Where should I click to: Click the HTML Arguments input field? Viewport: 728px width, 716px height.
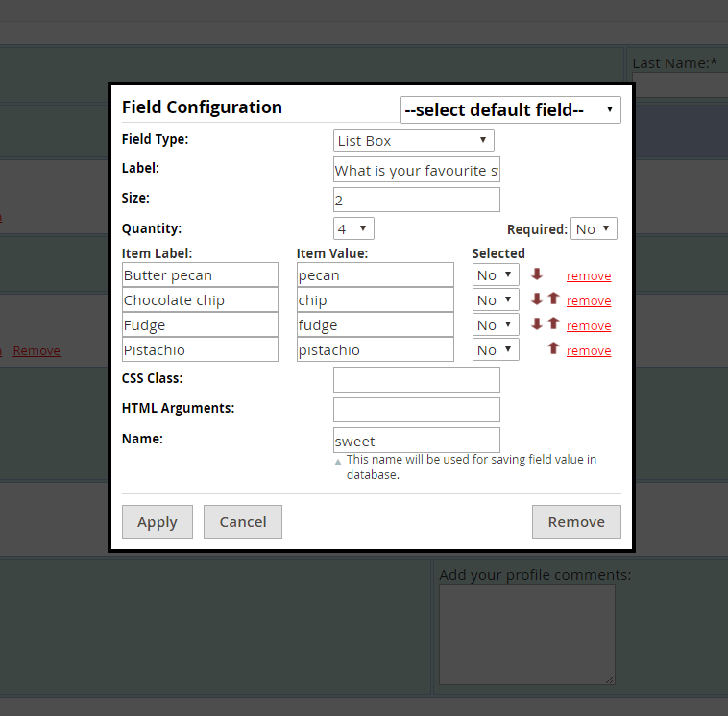click(417, 410)
